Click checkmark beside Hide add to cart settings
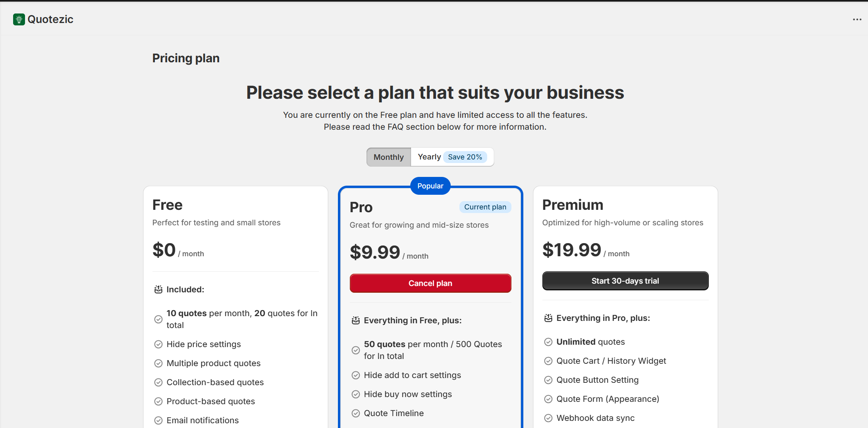The height and width of the screenshot is (428, 868). click(356, 375)
